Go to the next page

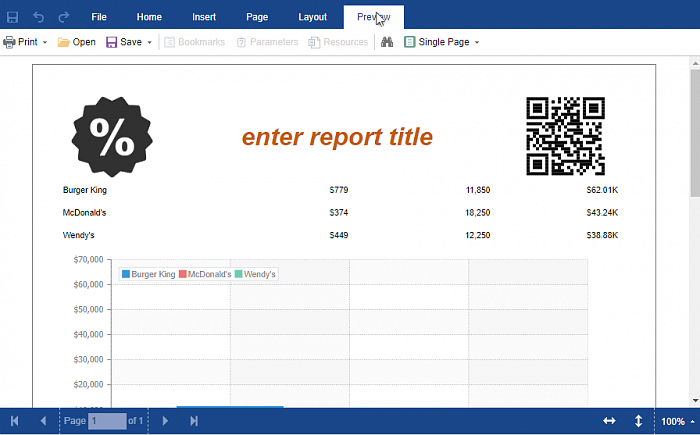tap(165, 421)
